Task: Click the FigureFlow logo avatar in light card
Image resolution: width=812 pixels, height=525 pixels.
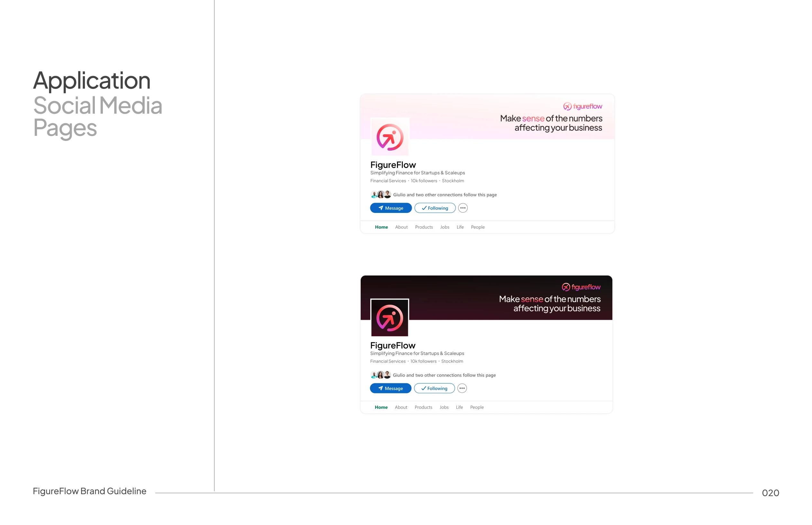Action: pyautogui.click(x=390, y=137)
